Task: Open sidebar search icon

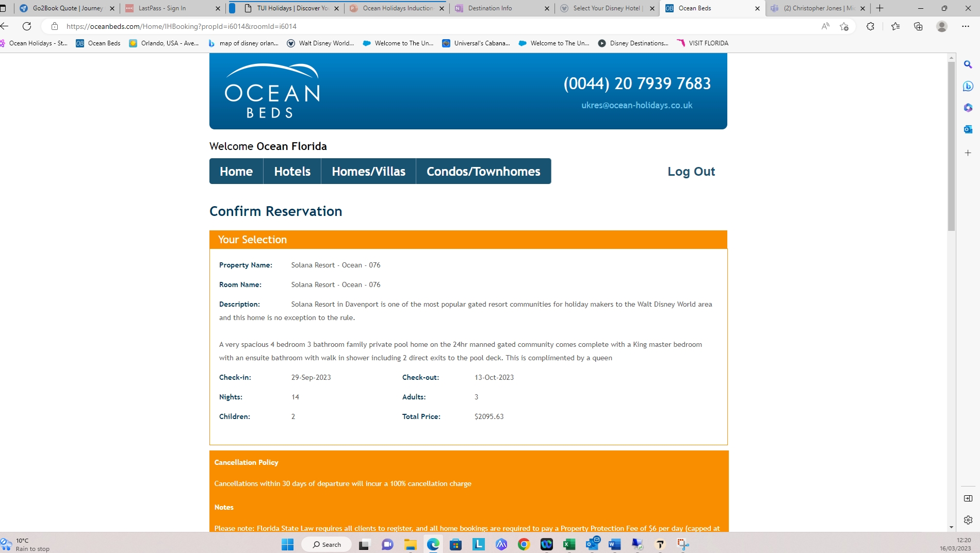Action: point(968,64)
